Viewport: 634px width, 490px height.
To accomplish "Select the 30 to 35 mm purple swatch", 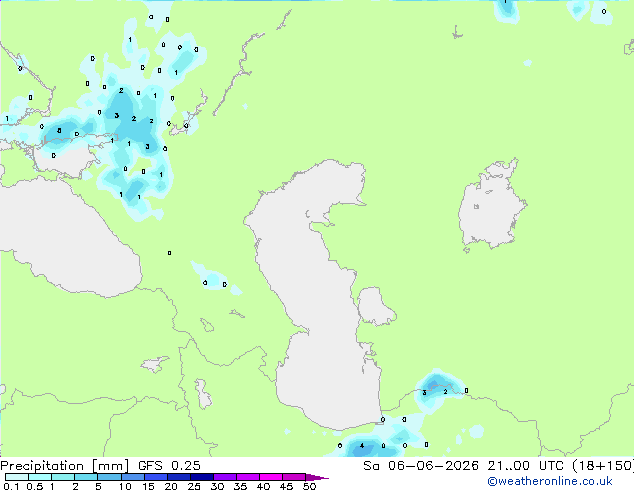I will coord(225,477).
